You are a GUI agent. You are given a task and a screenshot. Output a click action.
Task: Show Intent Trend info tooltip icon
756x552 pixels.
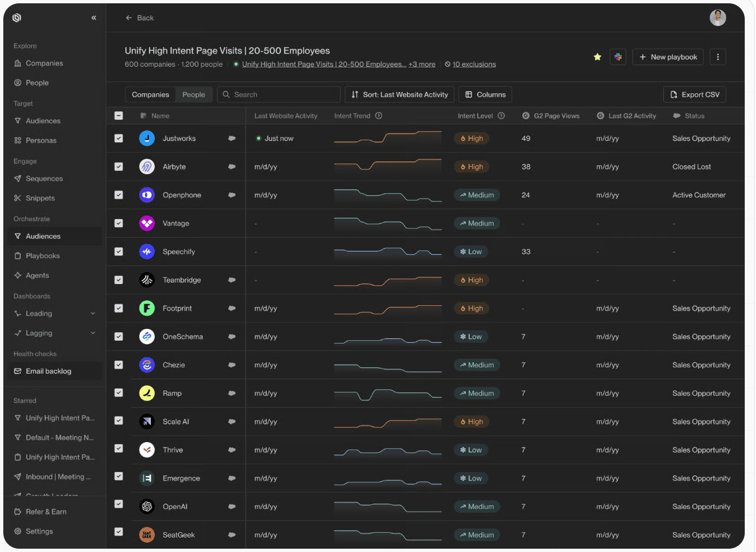[379, 116]
